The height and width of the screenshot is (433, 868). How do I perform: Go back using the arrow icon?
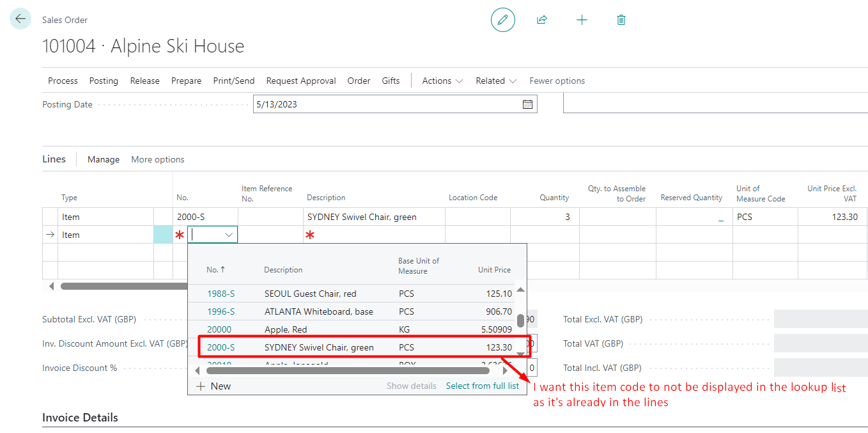tap(20, 19)
